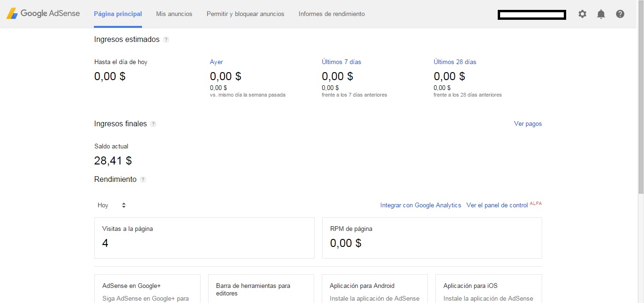The image size is (644, 303).
Task: Click Ver el panel de control link
Action: (x=497, y=205)
